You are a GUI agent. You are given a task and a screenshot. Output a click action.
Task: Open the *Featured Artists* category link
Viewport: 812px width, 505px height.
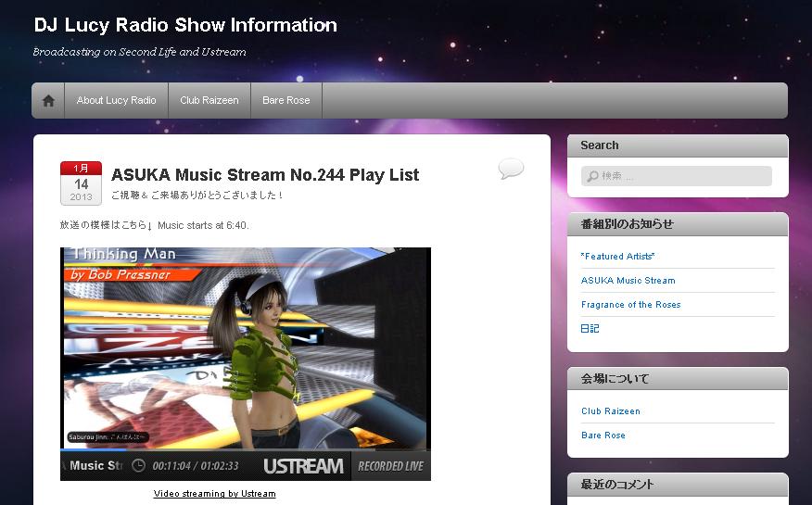617,256
